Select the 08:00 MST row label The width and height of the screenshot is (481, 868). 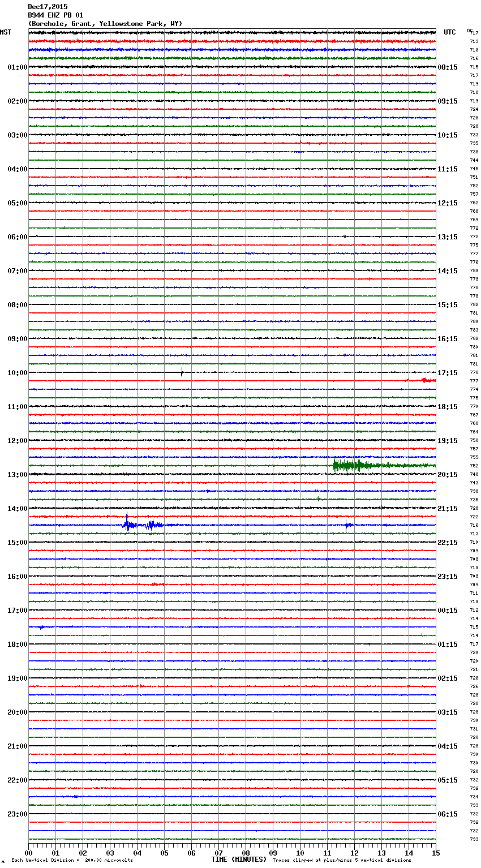pyautogui.click(x=18, y=305)
